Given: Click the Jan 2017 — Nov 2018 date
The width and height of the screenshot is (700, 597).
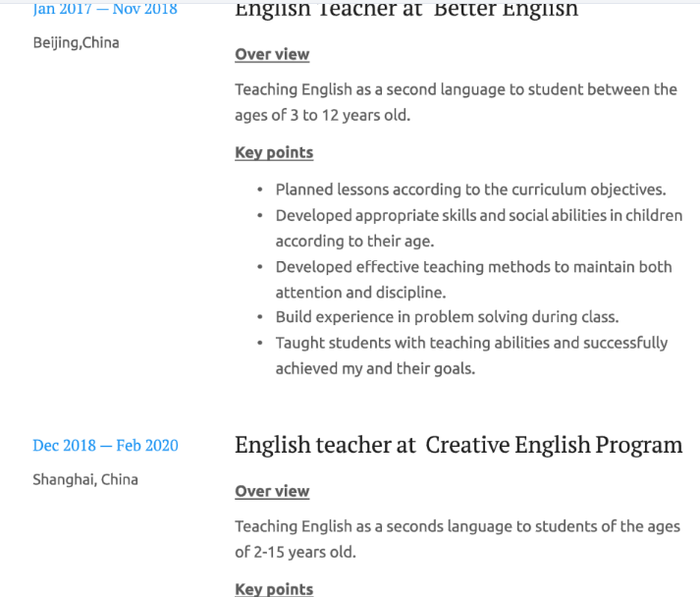Looking at the screenshot, I should click(105, 10).
